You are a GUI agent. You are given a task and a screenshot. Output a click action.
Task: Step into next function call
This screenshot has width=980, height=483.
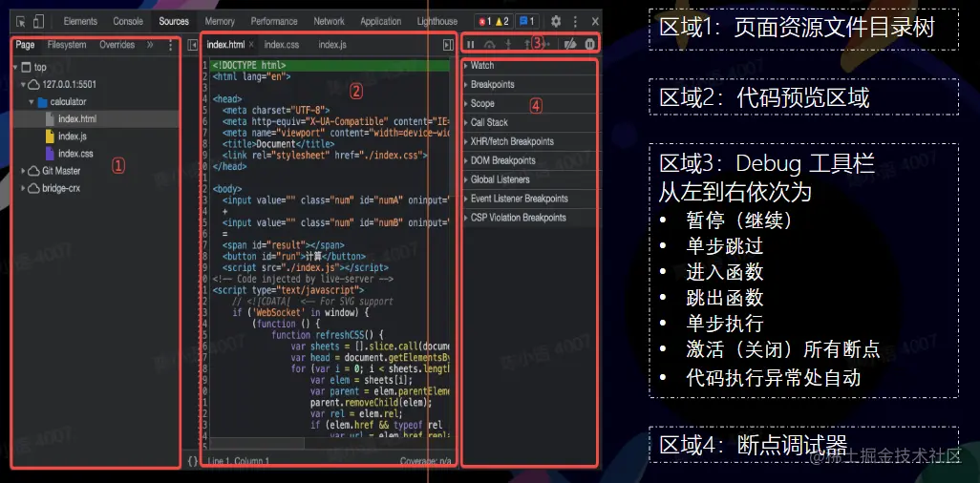click(x=508, y=44)
